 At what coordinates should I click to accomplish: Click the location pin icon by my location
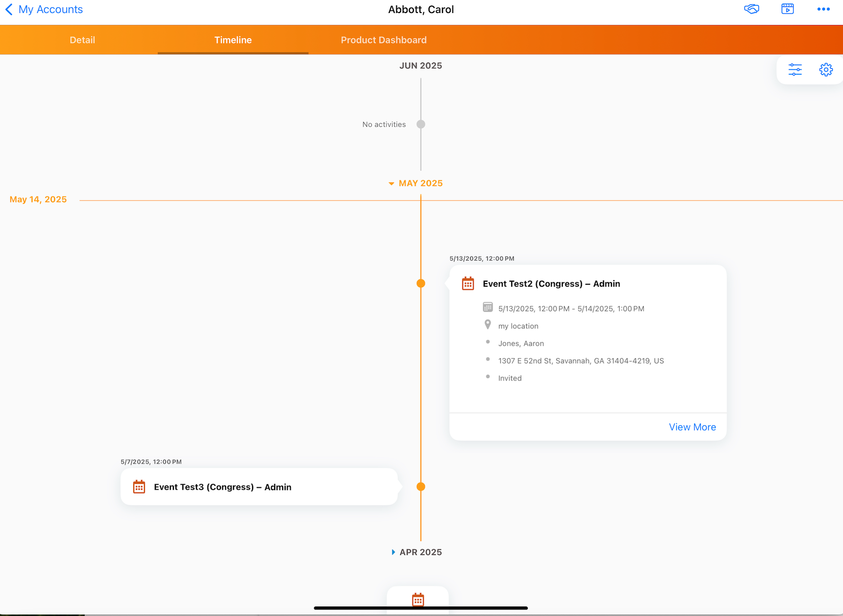488,325
